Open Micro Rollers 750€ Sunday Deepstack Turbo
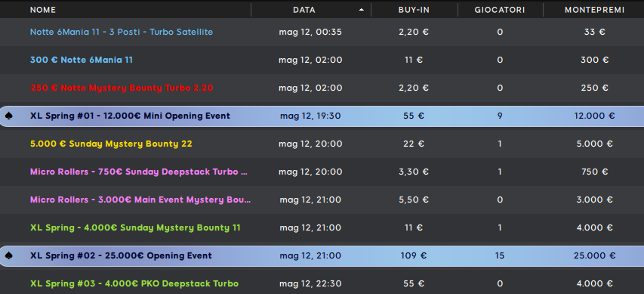The image size is (644, 294). (139, 172)
